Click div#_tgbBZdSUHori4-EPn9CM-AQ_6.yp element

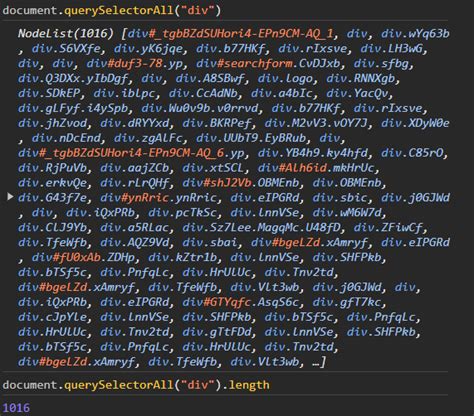[131, 153]
